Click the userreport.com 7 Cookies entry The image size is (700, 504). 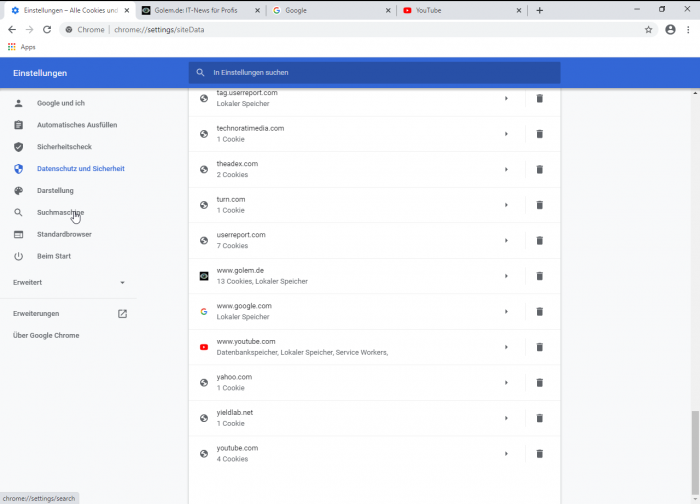pos(374,241)
